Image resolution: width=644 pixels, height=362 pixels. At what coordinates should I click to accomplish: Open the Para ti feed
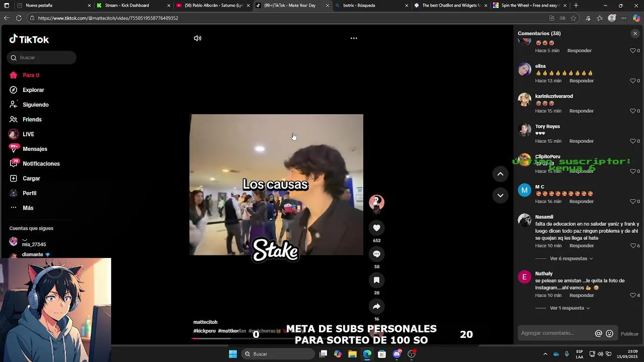pyautogui.click(x=31, y=75)
